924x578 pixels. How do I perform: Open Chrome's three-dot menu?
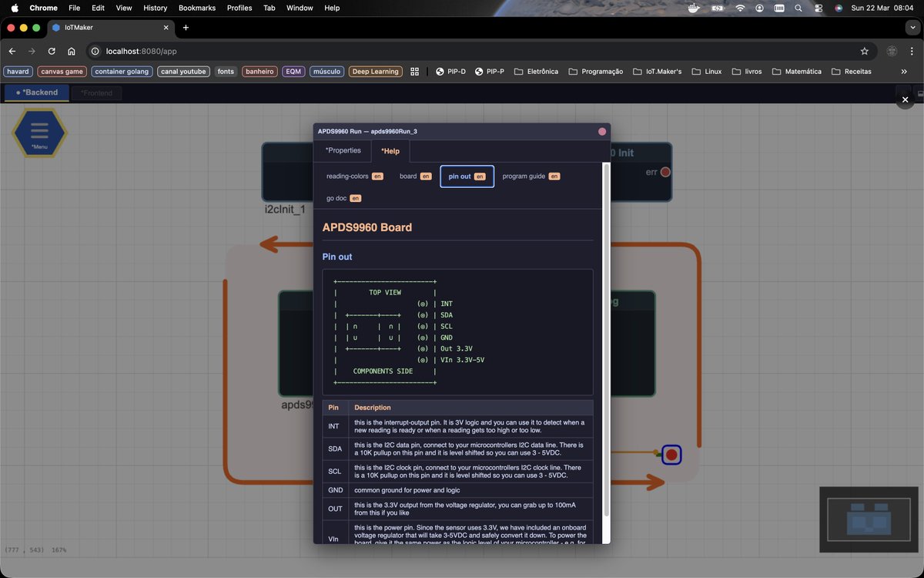tap(912, 51)
